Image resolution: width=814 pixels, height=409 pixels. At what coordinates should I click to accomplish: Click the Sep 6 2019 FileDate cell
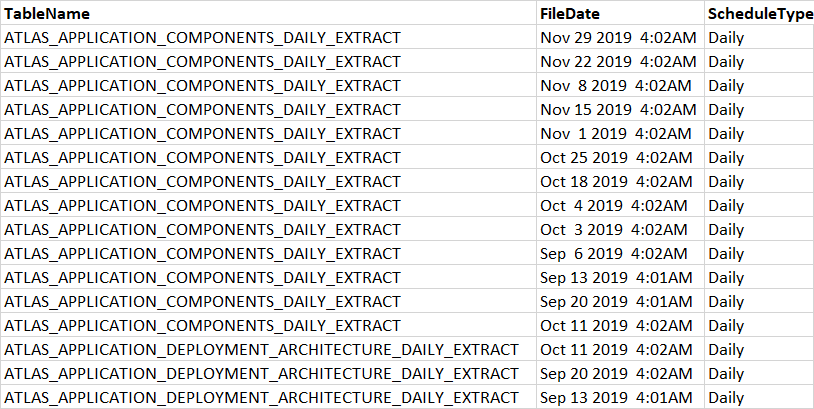[613, 254]
